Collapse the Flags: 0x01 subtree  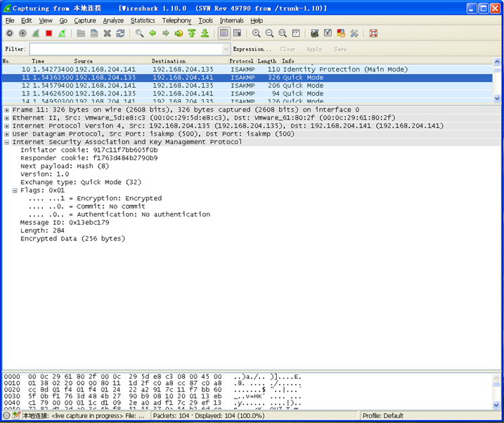(15, 190)
